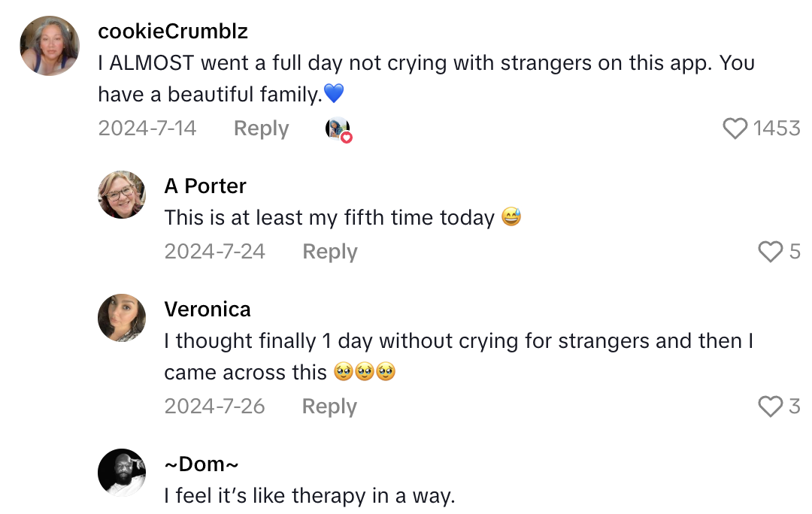
Task: Click the creator-liked badge on cookieCrumblz's comment
Action: point(338,128)
